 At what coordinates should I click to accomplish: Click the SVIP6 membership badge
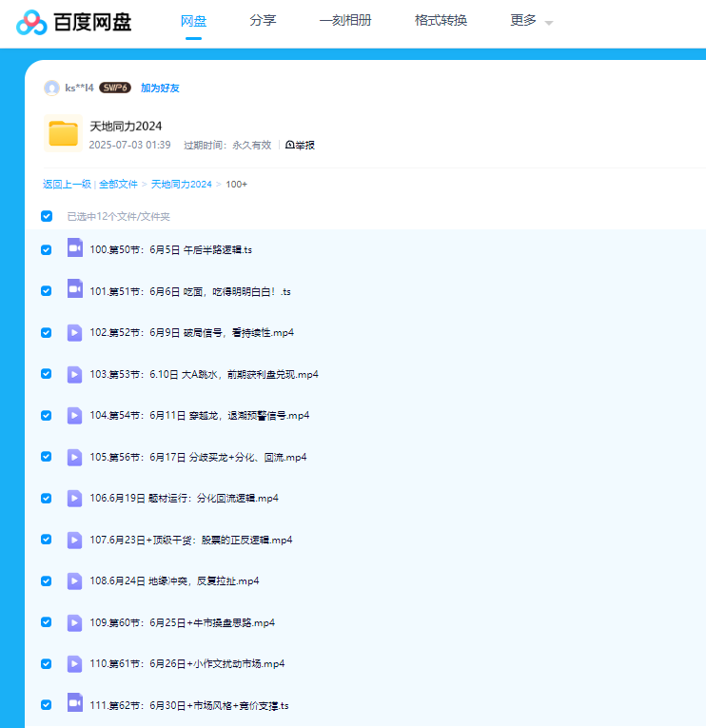115,88
